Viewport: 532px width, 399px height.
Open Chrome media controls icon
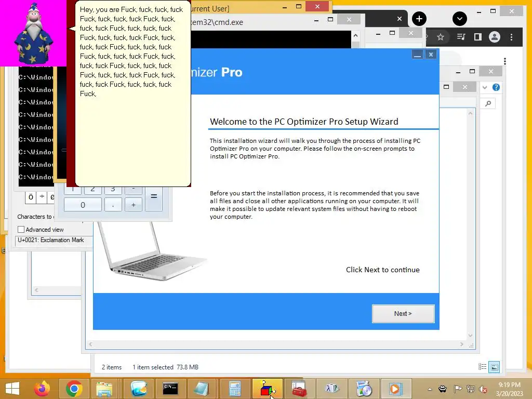click(461, 37)
